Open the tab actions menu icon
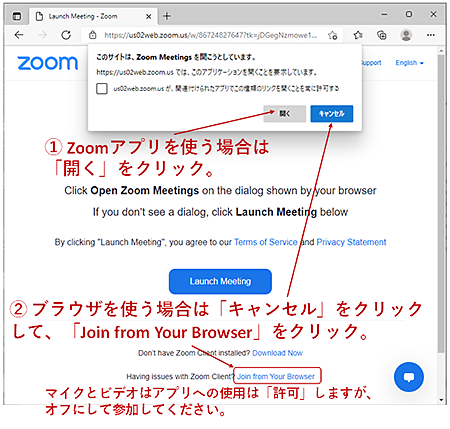The height and width of the screenshot is (429, 450). [x=17, y=16]
